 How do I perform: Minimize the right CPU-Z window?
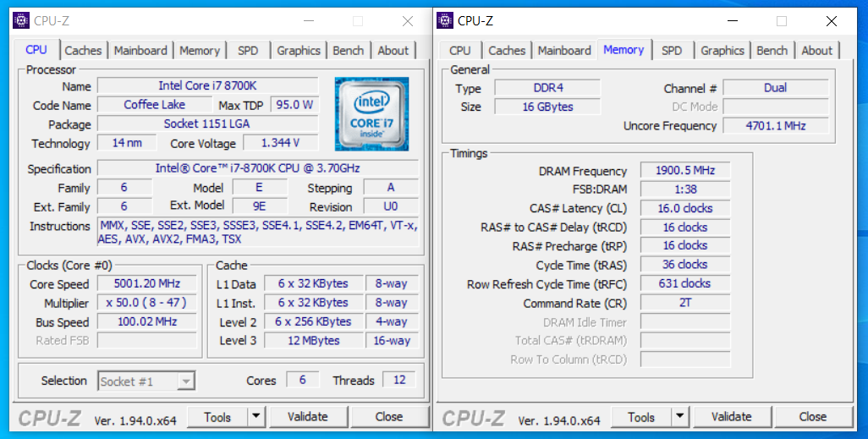click(x=733, y=21)
